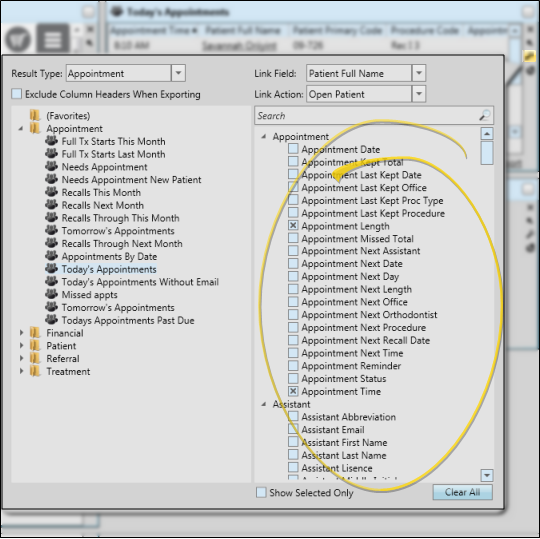540x539 pixels.
Task: Select the Full Tx Starts This Month group icon
Action: pyautogui.click(x=51, y=141)
